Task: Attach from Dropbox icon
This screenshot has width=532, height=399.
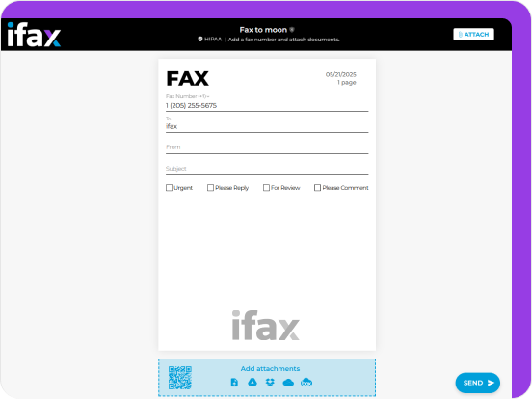Action: (270, 383)
